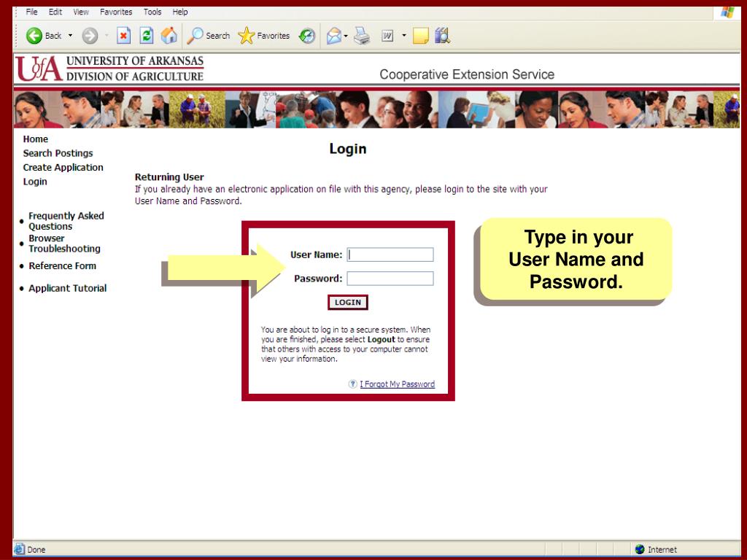Open the Research books icon
This screenshot has height=560, width=747.
coord(443,36)
